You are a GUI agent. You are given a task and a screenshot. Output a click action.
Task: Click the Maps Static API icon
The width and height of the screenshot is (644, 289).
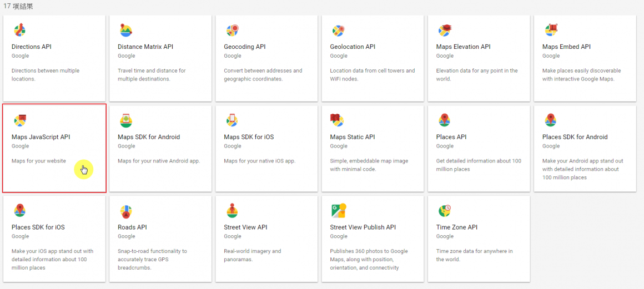coord(337,120)
